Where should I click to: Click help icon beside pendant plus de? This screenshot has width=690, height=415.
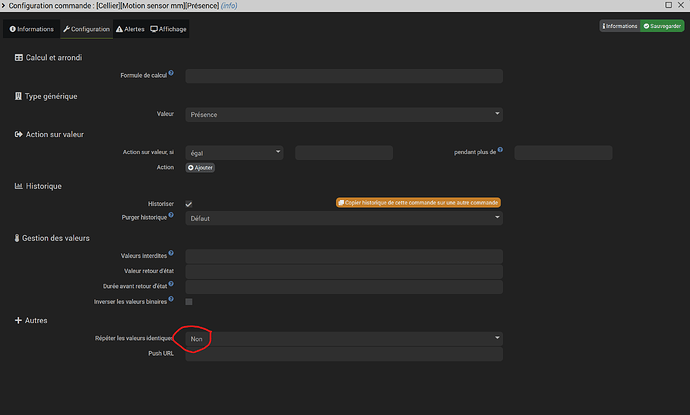click(x=500, y=150)
